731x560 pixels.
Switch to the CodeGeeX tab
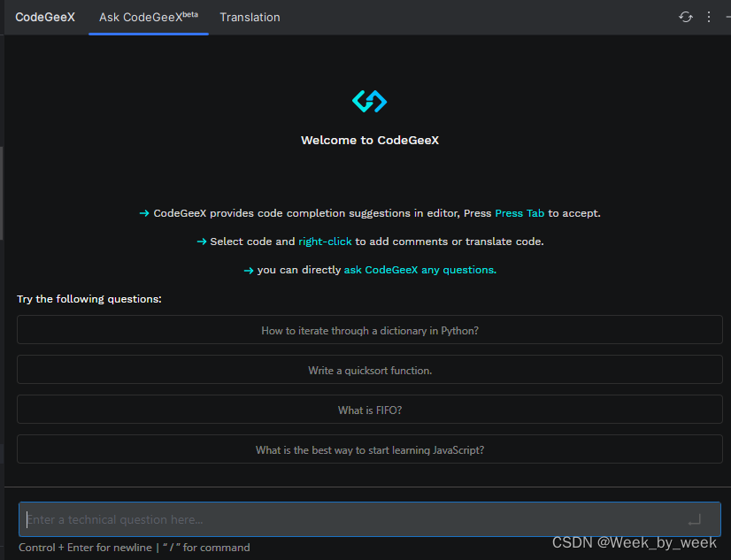click(45, 17)
